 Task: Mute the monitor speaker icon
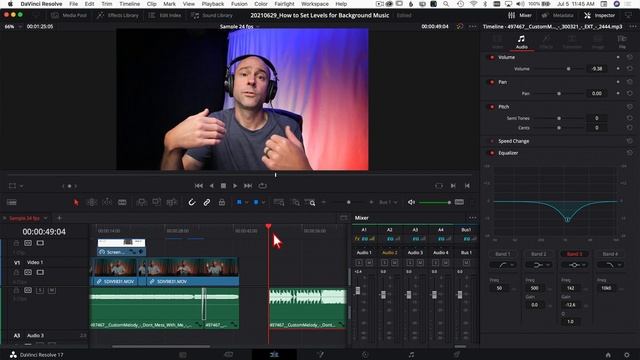tap(411, 202)
